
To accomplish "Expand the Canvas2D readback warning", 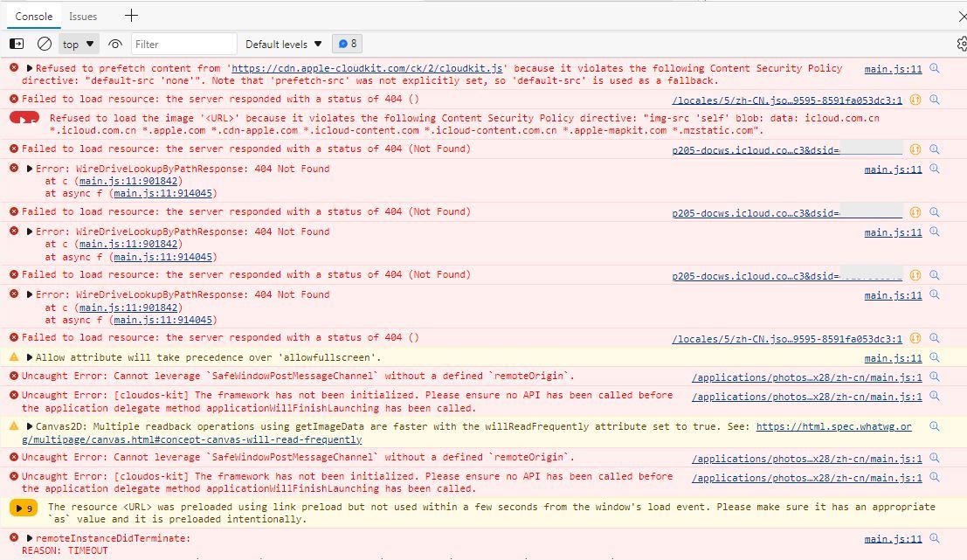I will [30, 426].
